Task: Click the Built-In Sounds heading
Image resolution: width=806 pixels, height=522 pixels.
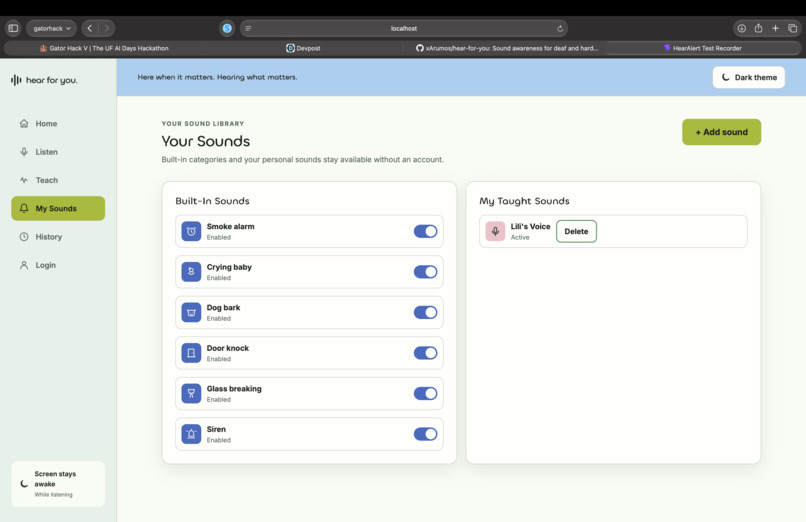Action: click(212, 201)
